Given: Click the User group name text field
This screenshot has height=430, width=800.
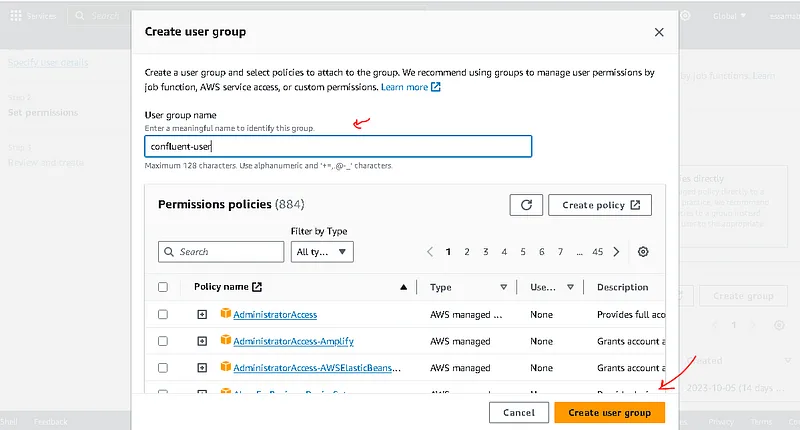Looking at the screenshot, I should 338,146.
